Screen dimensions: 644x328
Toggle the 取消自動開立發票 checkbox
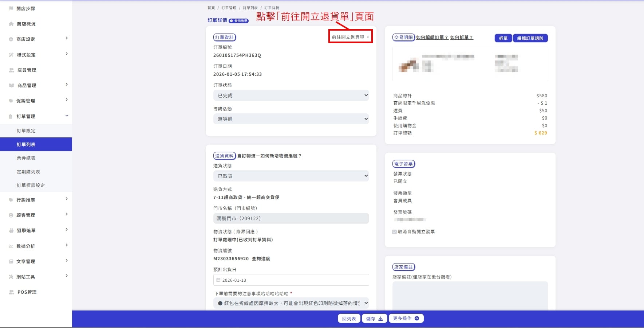tap(394, 232)
